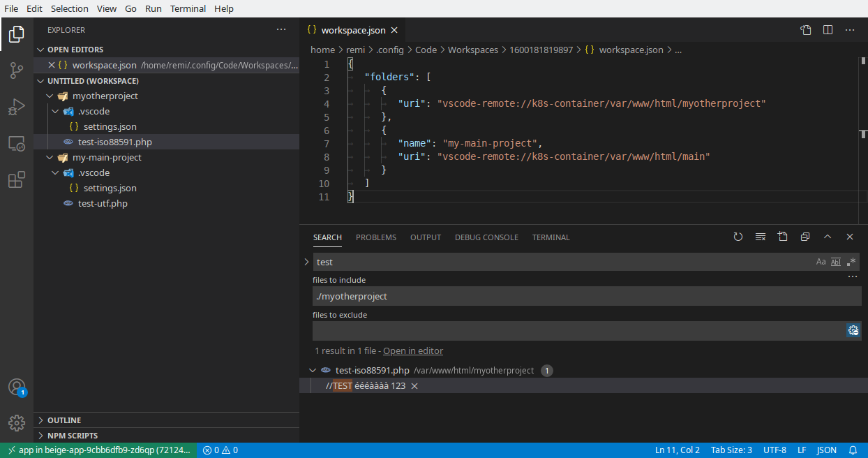Change Tab Size: 3 indentation setting
Screen dimensions: 868x458
(x=731, y=450)
